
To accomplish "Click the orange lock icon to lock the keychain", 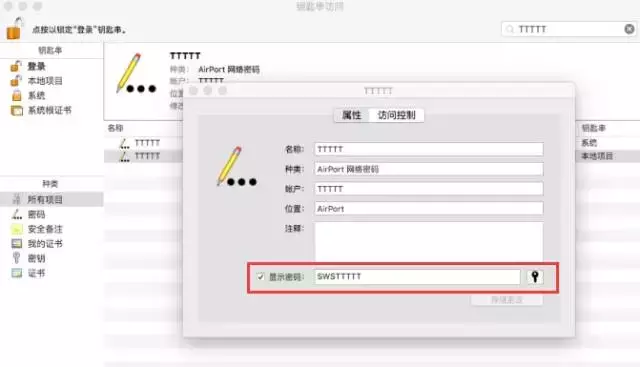I will (14, 29).
